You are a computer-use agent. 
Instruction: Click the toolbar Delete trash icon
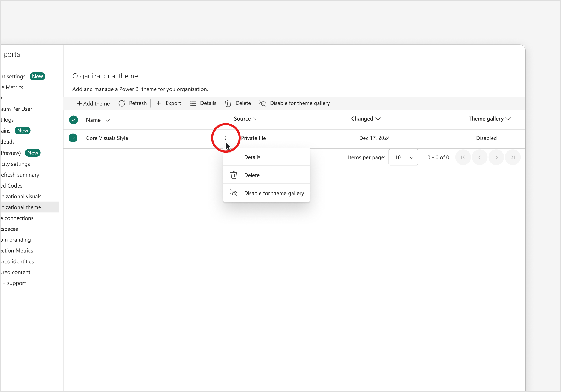(228, 103)
